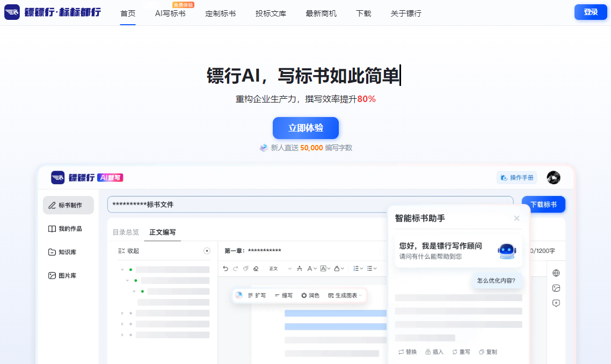
Task: Click the globe icon on the right edge
Action: click(556, 273)
